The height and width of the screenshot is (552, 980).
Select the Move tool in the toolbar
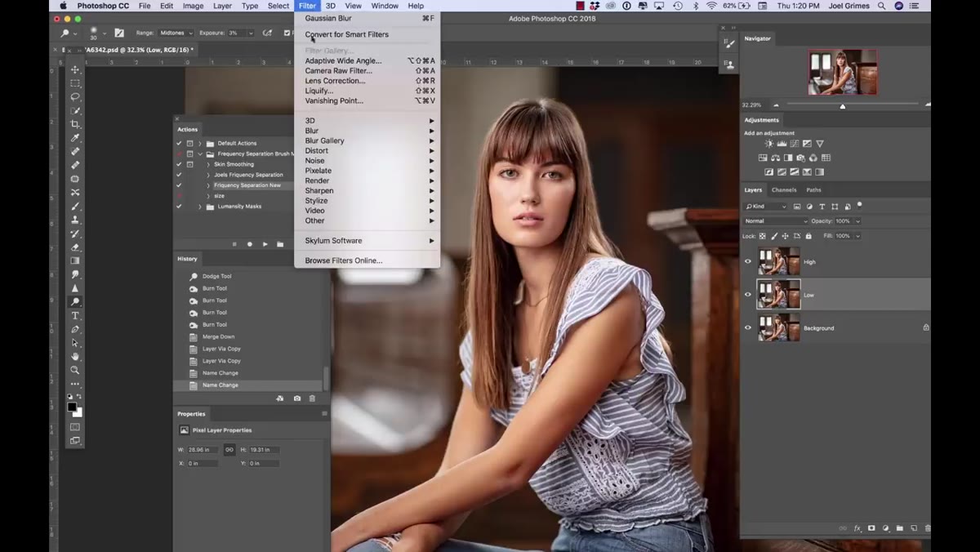tap(75, 69)
